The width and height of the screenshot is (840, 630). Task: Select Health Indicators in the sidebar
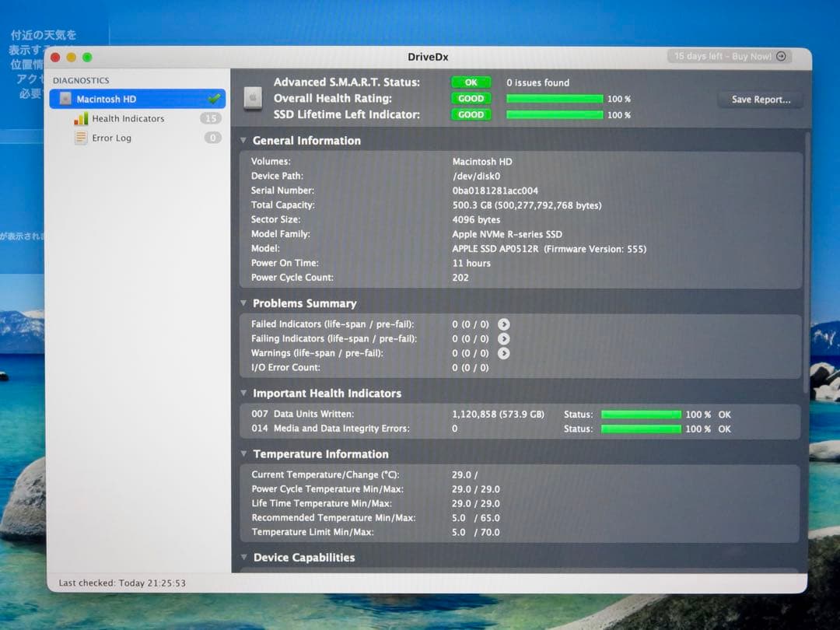pos(128,119)
